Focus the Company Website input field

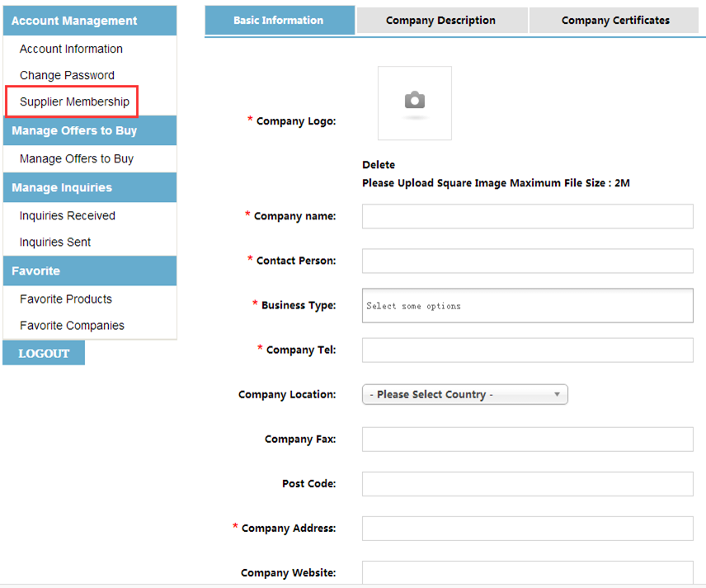pos(527,572)
